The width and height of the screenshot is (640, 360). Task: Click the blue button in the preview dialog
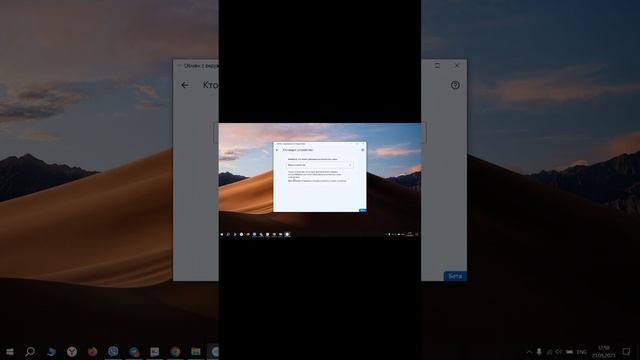click(362, 210)
